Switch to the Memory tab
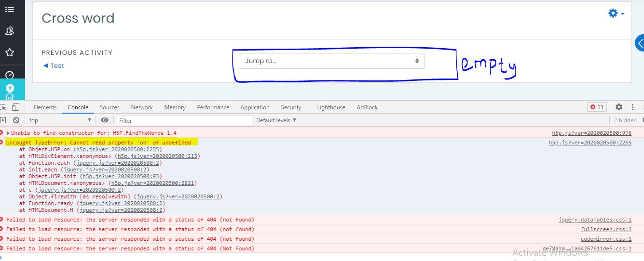The image size is (644, 261). point(175,107)
